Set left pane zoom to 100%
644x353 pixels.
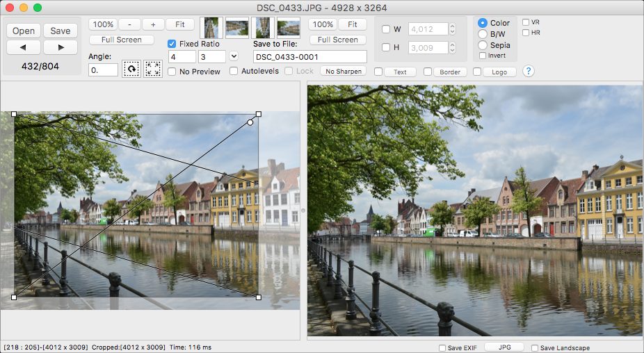point(103,24)
